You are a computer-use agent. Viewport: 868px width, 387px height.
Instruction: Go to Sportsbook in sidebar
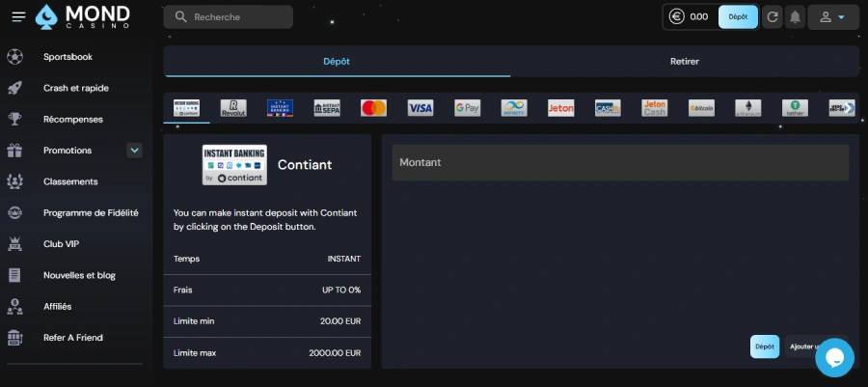(x=68, y=57)
